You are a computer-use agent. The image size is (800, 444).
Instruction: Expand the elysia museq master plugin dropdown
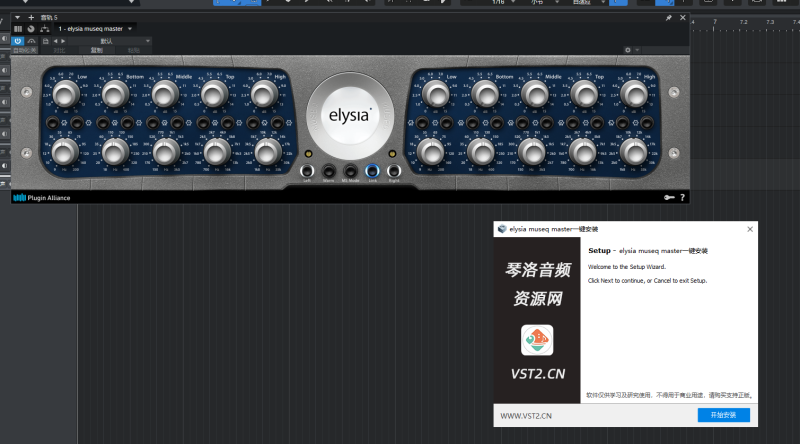pyautogui.click(x=130, y=29)
